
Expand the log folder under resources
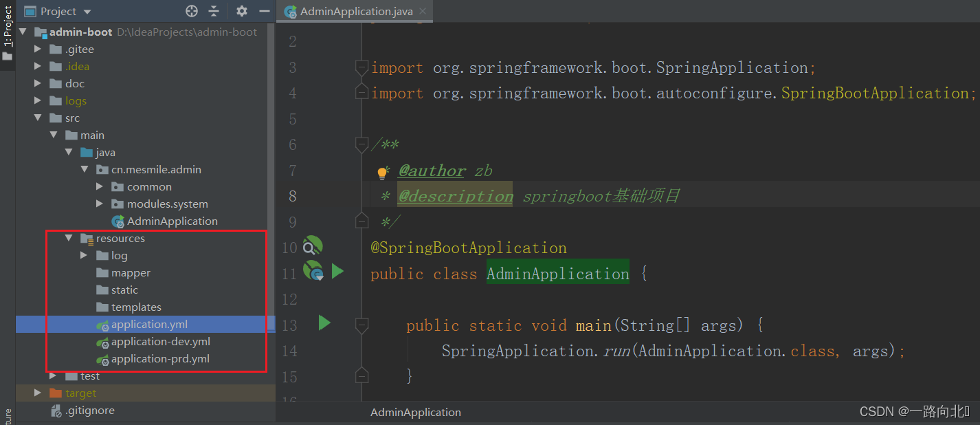click(84, 256)
